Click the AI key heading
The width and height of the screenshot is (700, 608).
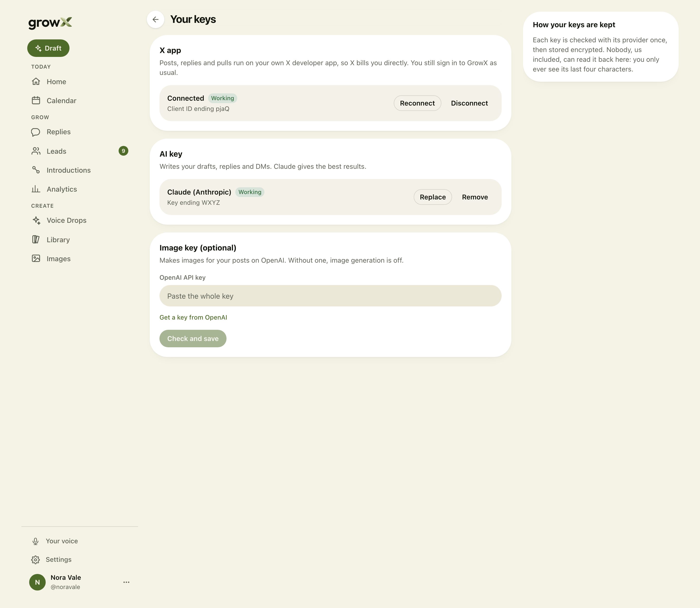point(171,154)
